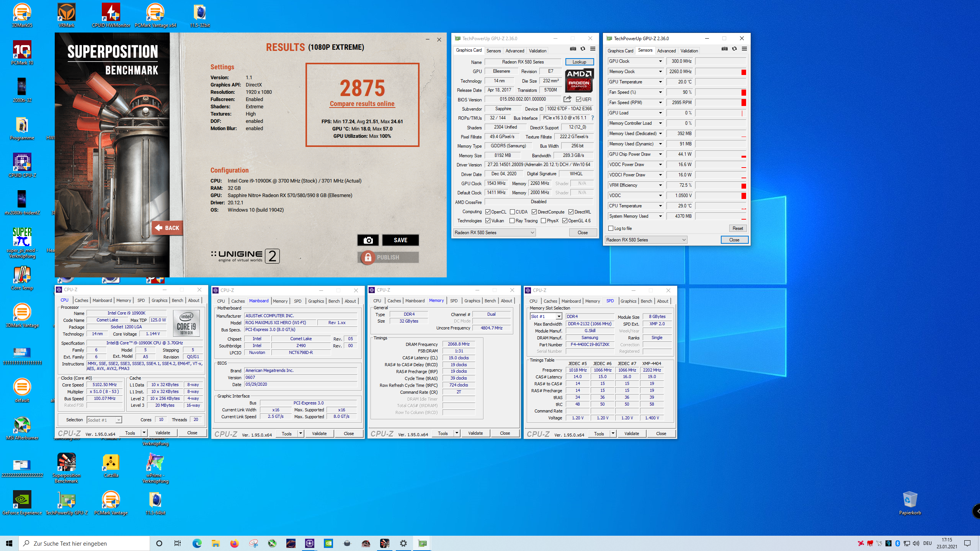Expand the GPU Clock sensor dropdown
The height and width of the screenshot is (551, 980).
(x=660, y=61)
